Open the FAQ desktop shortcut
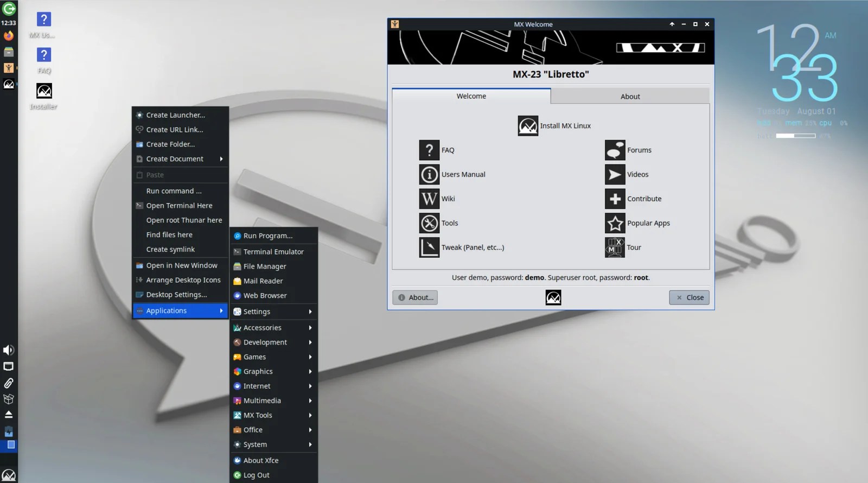 (44, 61)
